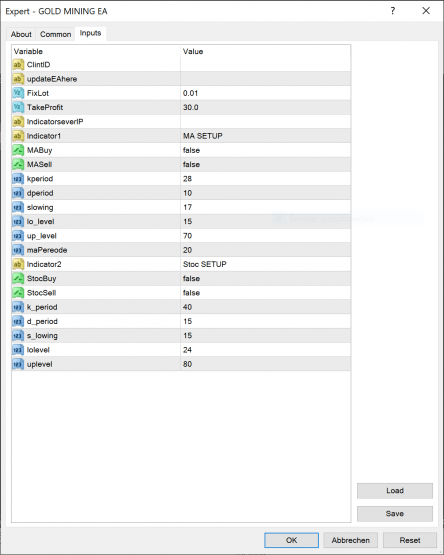The width and height of the screenshot is (444, 555).
Task: Click the integer icon next to kperiod
Action: [x=18, y=179]
